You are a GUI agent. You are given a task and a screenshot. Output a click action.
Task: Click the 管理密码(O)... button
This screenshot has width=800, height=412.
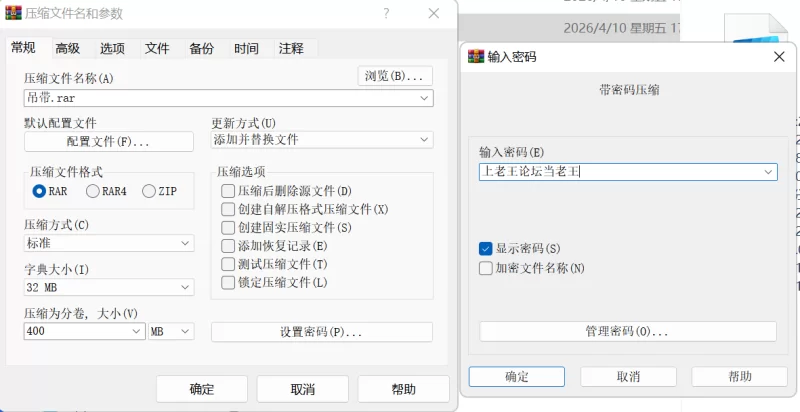click(x=626, y=331)
